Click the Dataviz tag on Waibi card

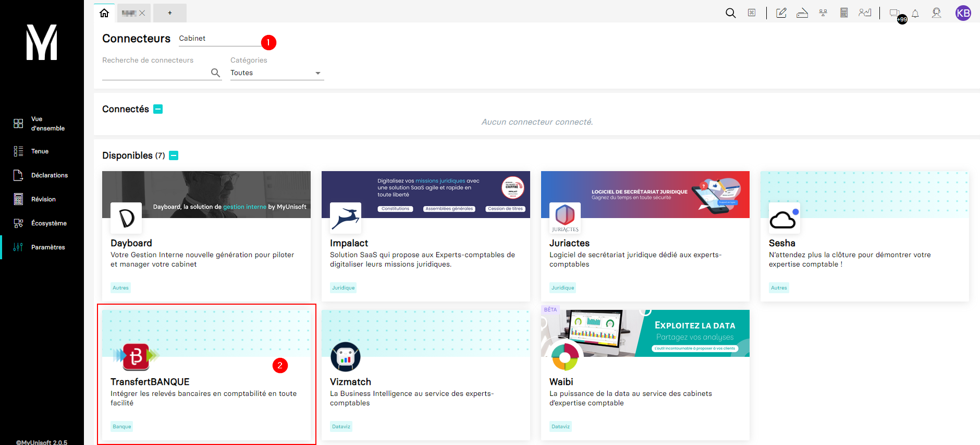click(561, 426)
